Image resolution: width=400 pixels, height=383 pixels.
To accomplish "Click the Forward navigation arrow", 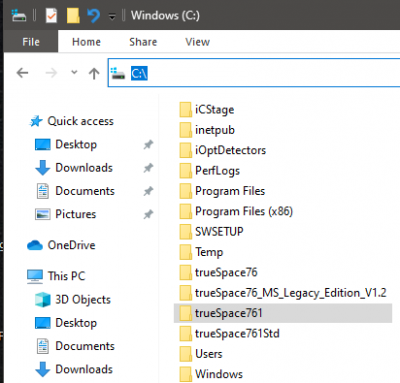I will (51, 73).
